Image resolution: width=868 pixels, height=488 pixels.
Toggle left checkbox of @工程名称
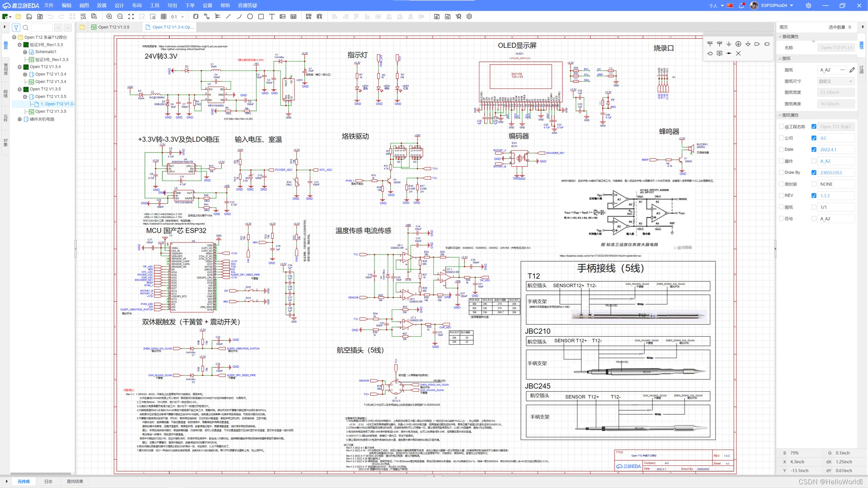click(x=781, y=127)
